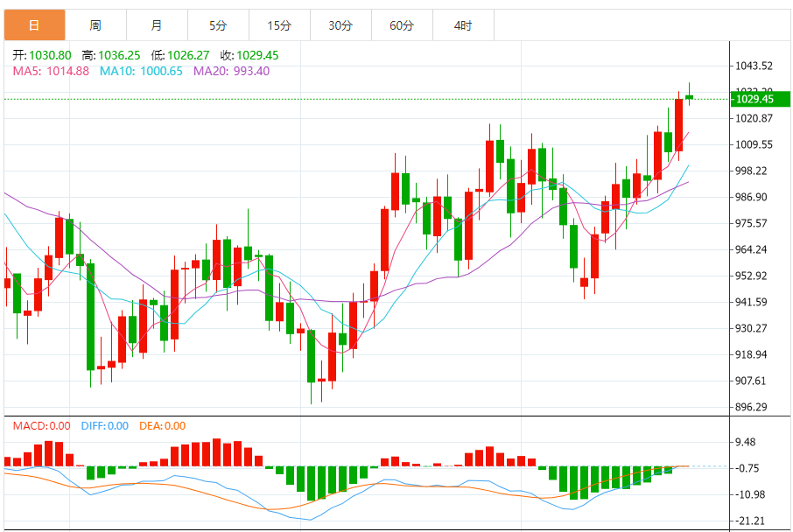Image resolution: width=793 pixels, height=532 pixels.
Task: Click the 975.57 price axis label
Action: [750, 223]
